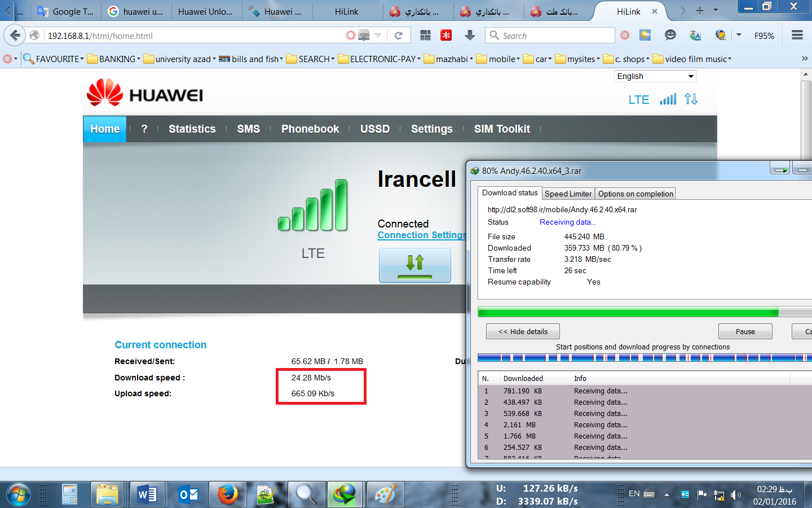Screen dimensions: 812x508
Task: Open the question mark help menu item
Action: 144,129
